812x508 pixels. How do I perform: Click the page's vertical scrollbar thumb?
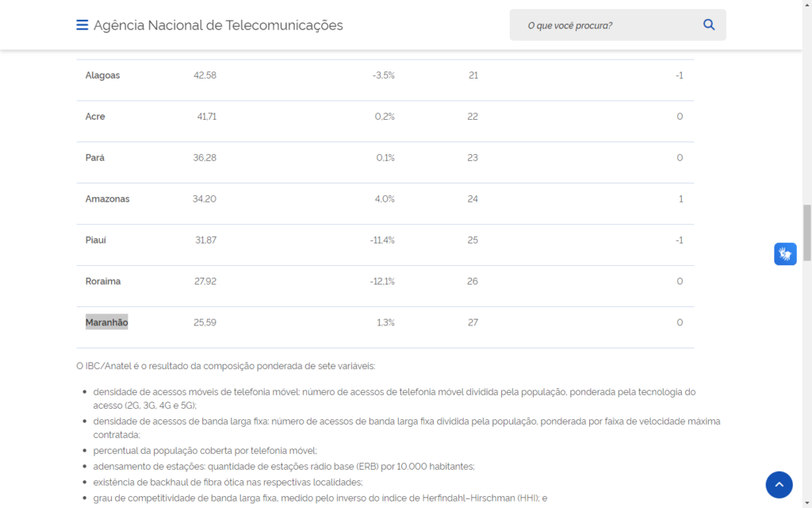(807, 232)
